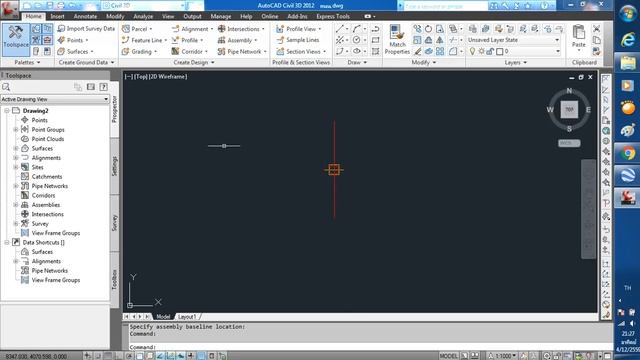This screenshot has height=360, width=640.
Task: Switch to the Settings toolspace tab
Action: [x=115, y=166]
